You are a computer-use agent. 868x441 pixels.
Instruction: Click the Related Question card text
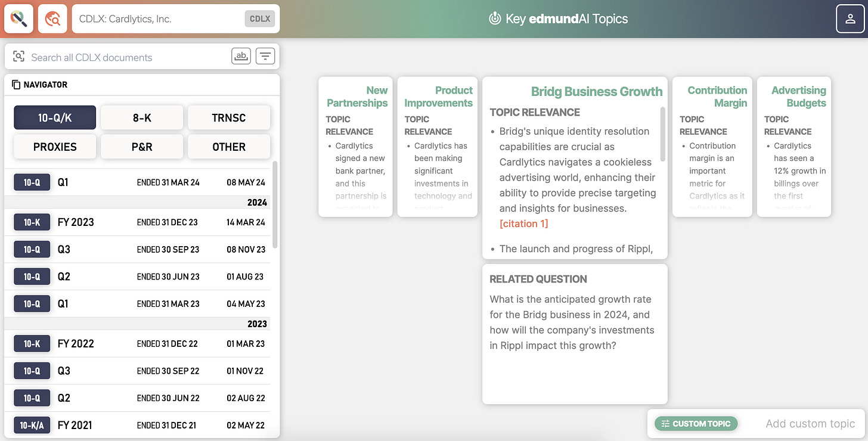tap(572, 322)
